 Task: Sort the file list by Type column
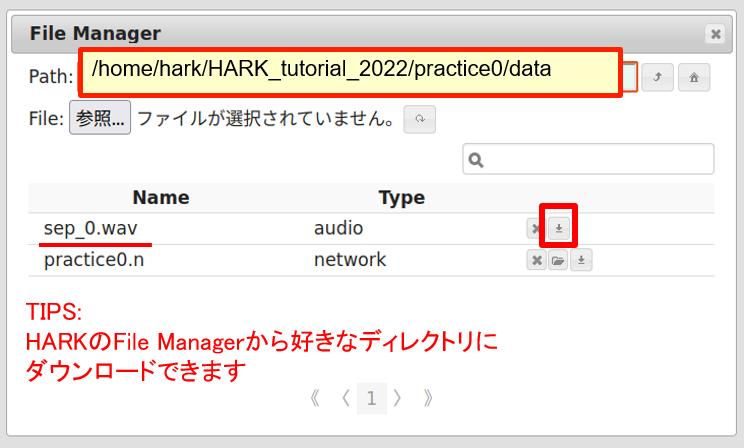click(x=401, y=198)
